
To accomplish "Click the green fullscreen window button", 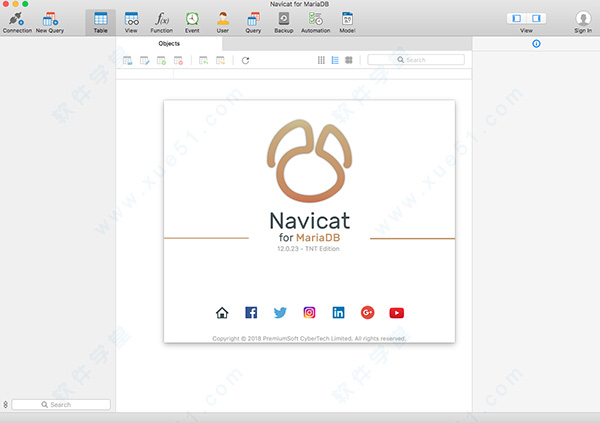I will tap(25, 4).
